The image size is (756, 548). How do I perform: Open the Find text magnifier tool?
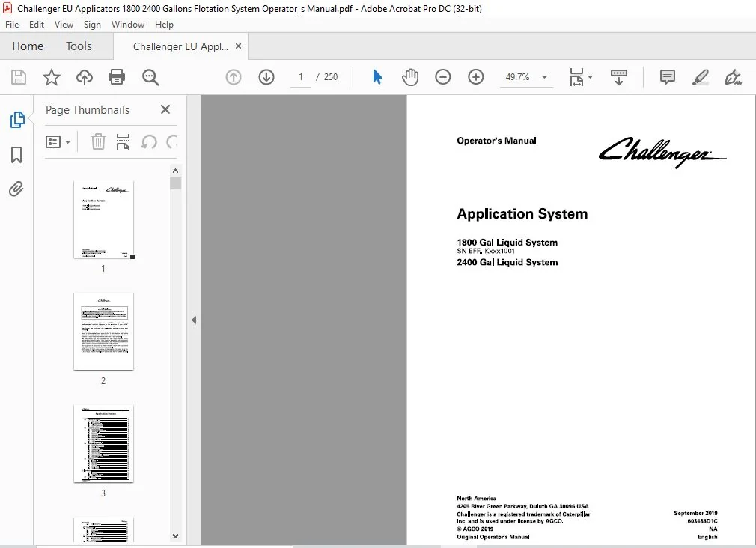point(150,77)
